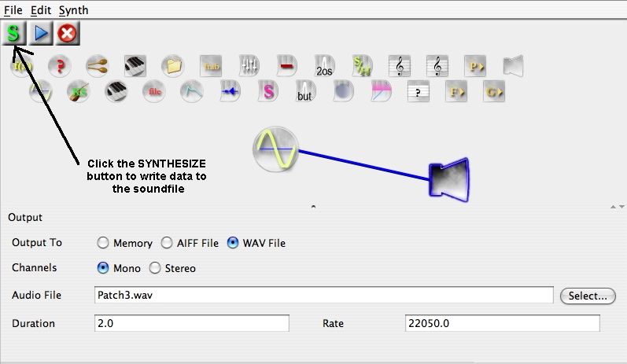Screen dimensions: 627x364
Task: Pick the 'but' filter icon
Action: coord(305,92)
